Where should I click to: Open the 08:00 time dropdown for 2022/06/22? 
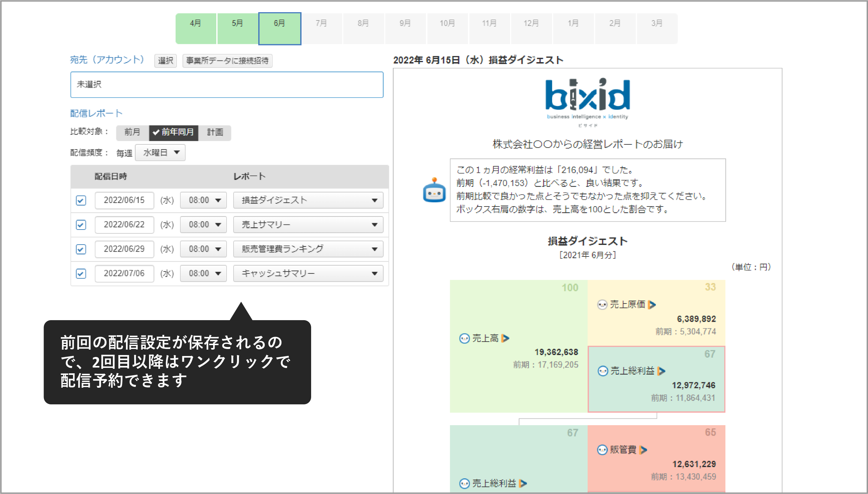(203, 225)
